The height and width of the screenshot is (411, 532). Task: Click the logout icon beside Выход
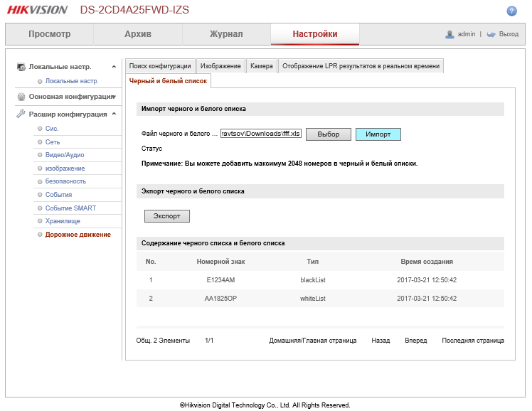click(x=491, y=34)
